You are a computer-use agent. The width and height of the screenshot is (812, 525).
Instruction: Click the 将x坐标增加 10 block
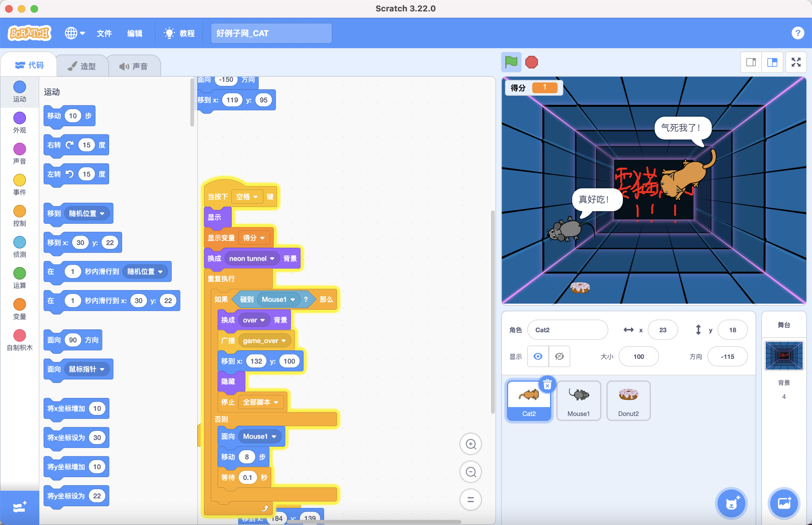76,408
